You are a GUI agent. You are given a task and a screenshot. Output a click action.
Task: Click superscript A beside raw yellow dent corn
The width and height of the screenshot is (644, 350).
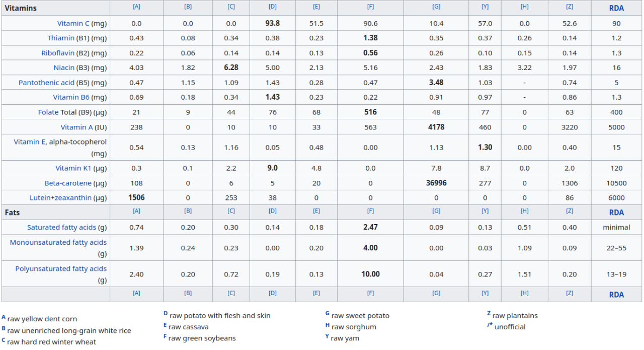4,317
